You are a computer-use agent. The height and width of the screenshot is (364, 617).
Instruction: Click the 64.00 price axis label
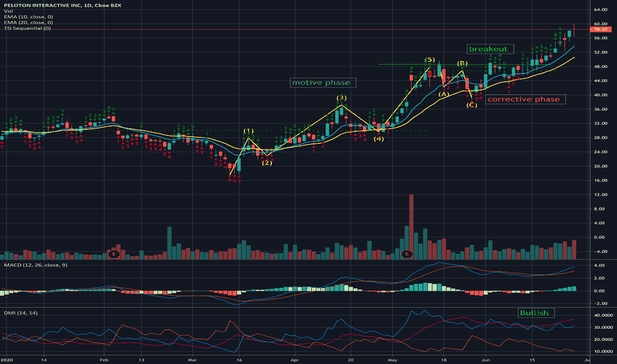tap(600, 9)
